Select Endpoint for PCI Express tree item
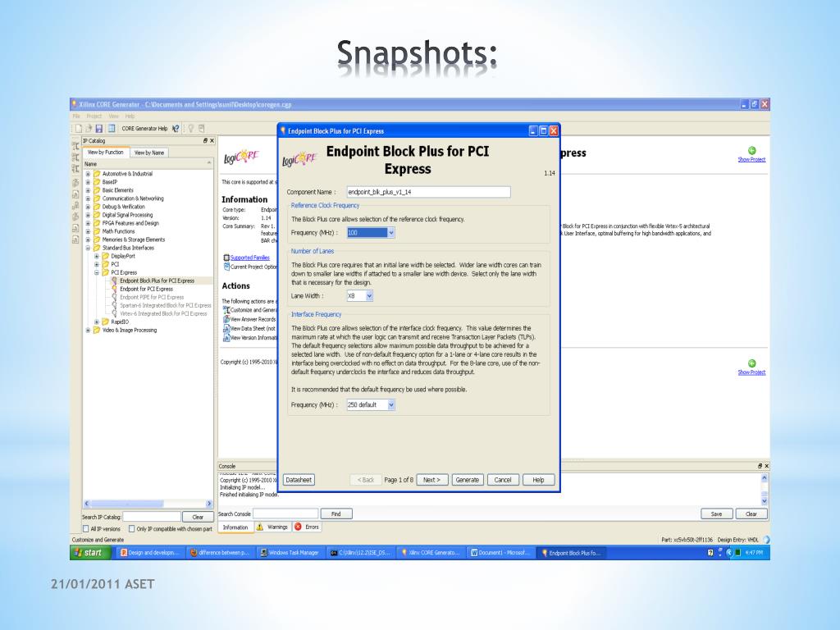840x630 pixels. (x=146, y=290)
